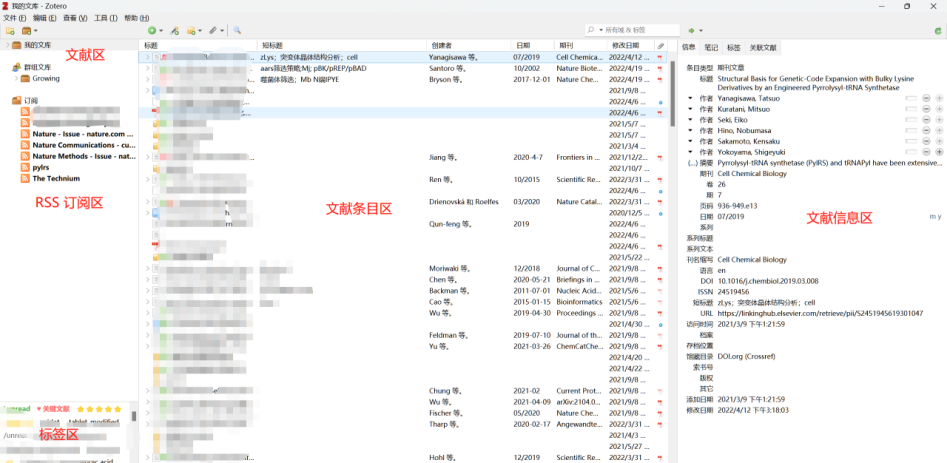Open search mode dropdown in search box
947x463 pixels.
tap(601, 30)
